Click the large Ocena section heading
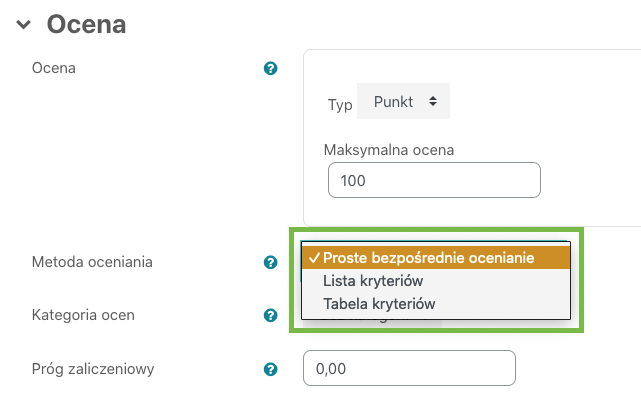Screen dimensions: 641x396 (86, 25)
